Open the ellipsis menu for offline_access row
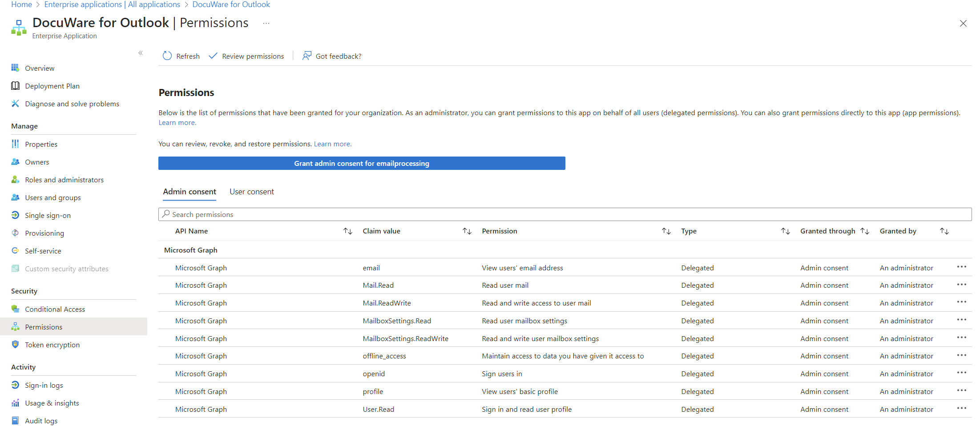980x426 pixels. pos(962,355)
